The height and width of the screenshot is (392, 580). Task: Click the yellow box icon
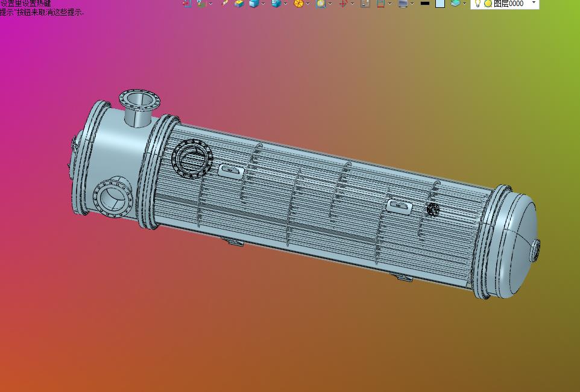[239, 4]
